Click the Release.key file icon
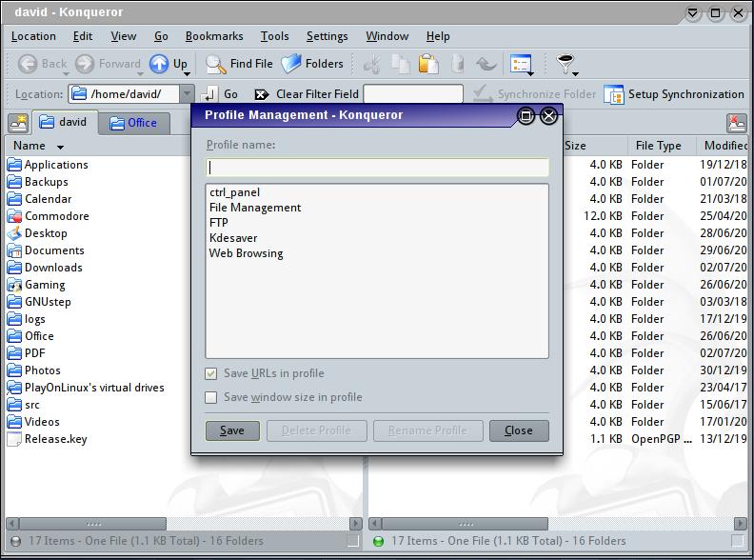The height and width of the screenshot is (560, 754). [x=14, y=439]
